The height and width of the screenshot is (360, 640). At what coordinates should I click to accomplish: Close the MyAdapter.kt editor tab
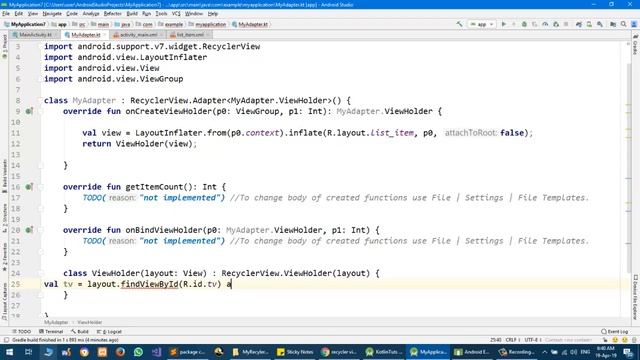click(x=104, y=35)
